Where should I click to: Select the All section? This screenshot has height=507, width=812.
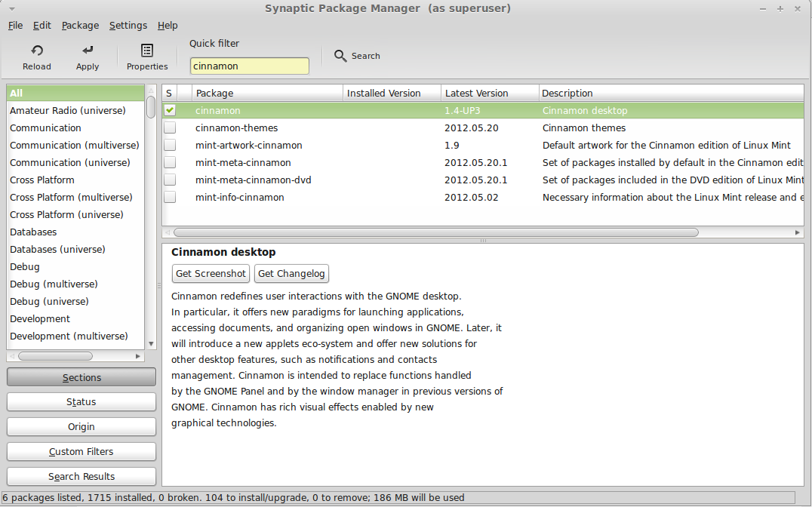[x=75, y=94]
